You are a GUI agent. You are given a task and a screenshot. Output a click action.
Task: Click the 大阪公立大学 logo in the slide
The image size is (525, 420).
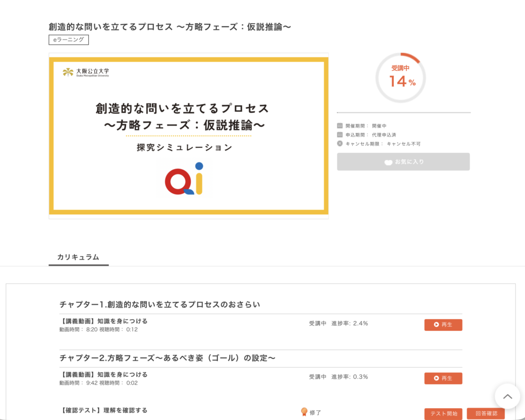(86, 72)
